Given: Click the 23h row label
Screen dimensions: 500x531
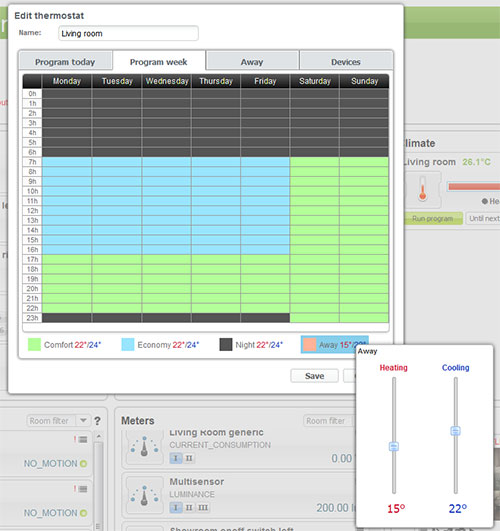Looking at the screenshot, I should tap(32, 318).
